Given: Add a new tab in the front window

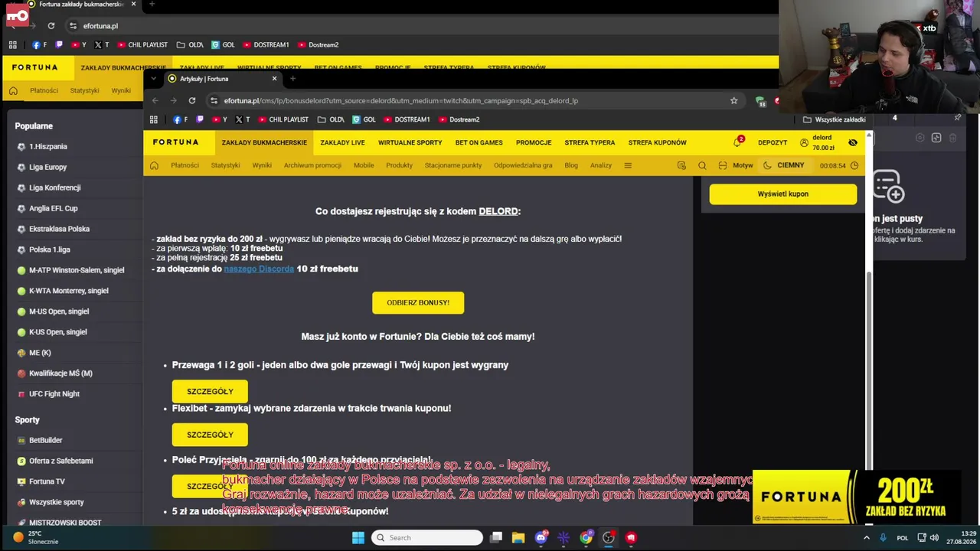Looking at the screenshot, I should click(x=292, y=78).
